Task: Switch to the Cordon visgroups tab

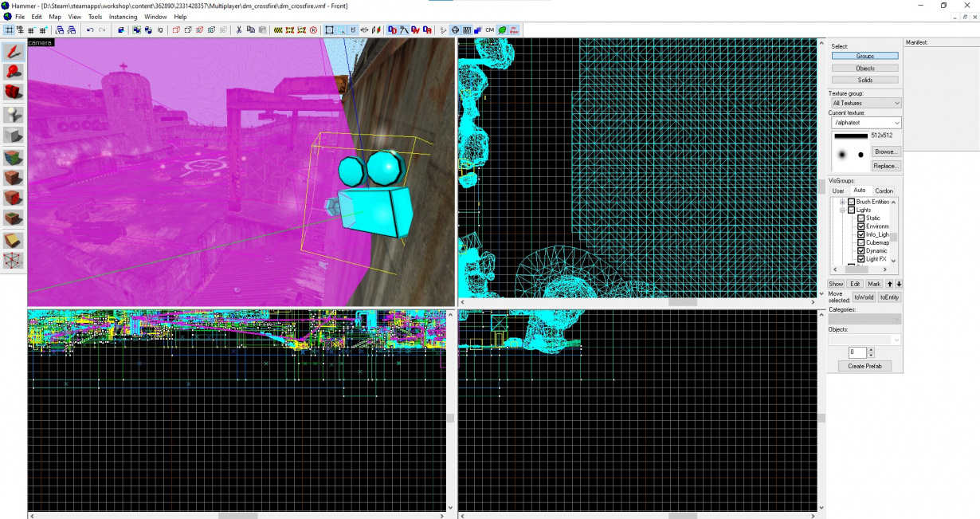Action: (x=884, y=191)
